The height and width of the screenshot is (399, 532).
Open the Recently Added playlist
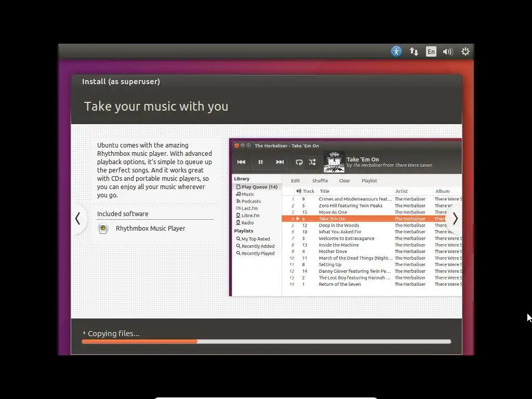click(x=256, y=246)
